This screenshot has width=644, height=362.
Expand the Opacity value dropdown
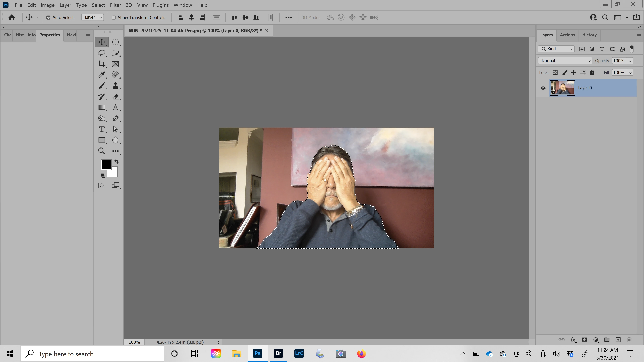click(x=630, y=61)
